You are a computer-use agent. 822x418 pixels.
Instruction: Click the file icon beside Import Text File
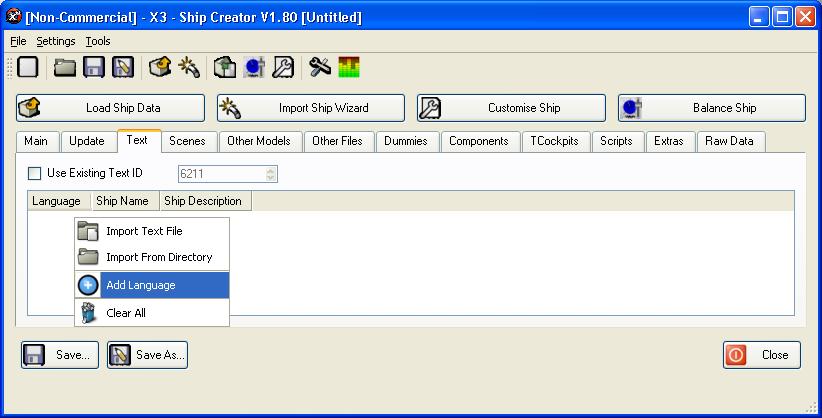coord(88,231)
